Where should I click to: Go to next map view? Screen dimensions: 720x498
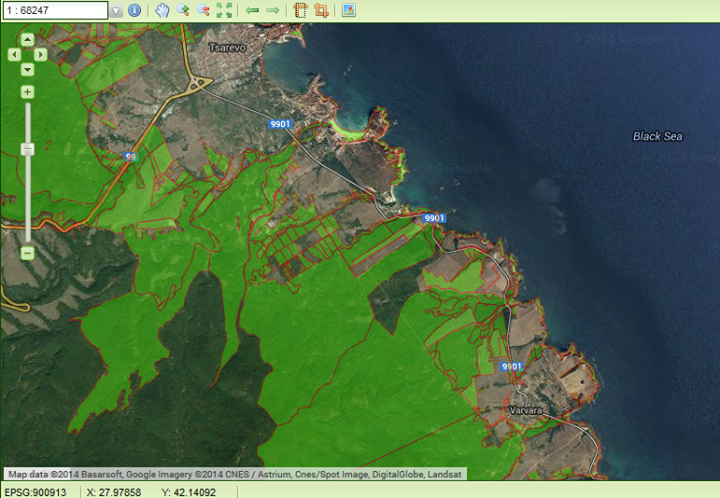point(272,10)
